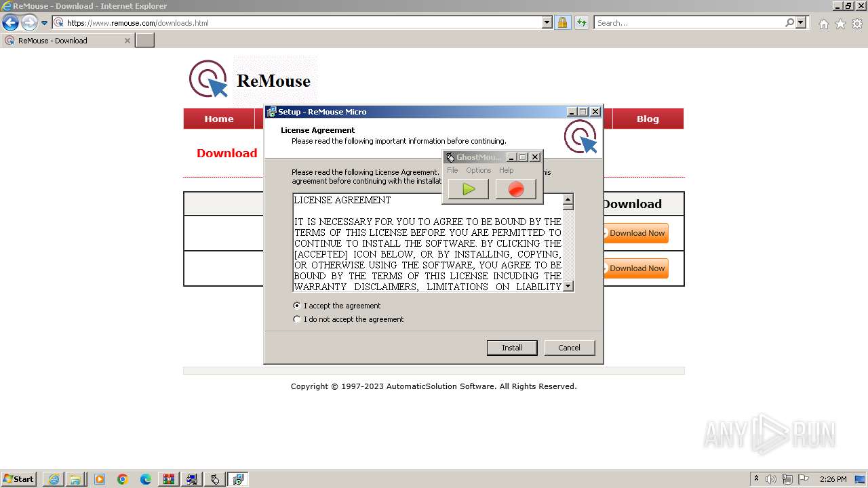Screen dimensions: 868x488
Task: Open the WinRAR taskbar icon
Action: click(169, 479)
